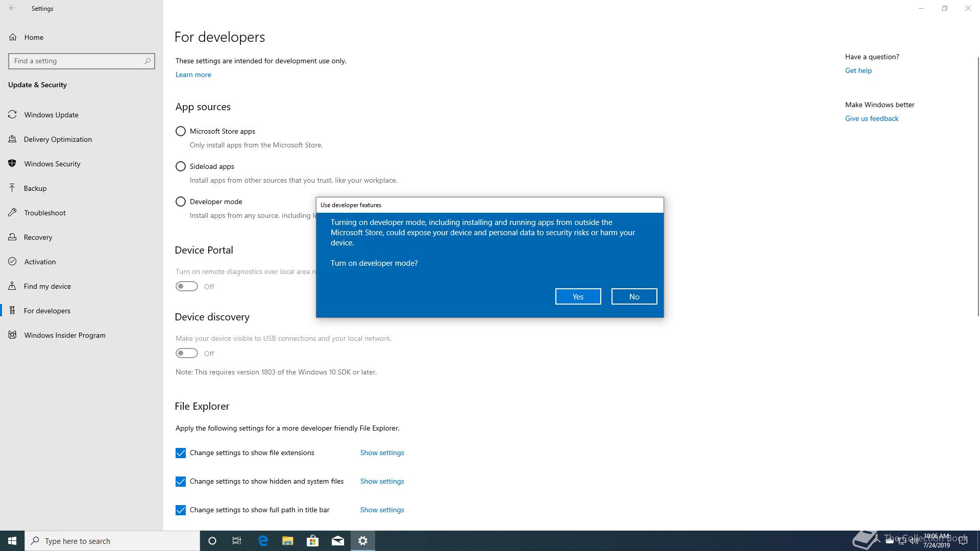
Task: Show settings for file extensions
Action: [382, 453]
